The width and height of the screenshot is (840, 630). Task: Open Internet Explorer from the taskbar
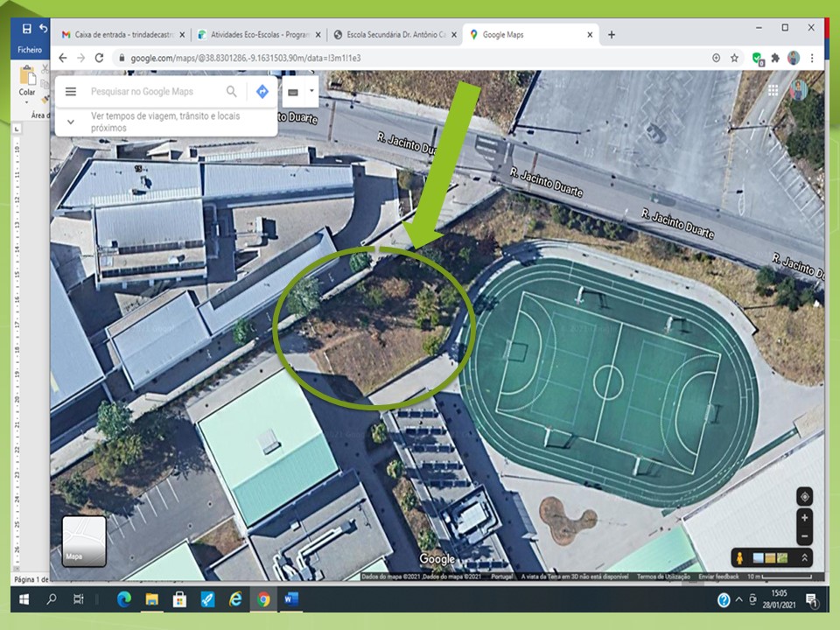tap(235, 599)
